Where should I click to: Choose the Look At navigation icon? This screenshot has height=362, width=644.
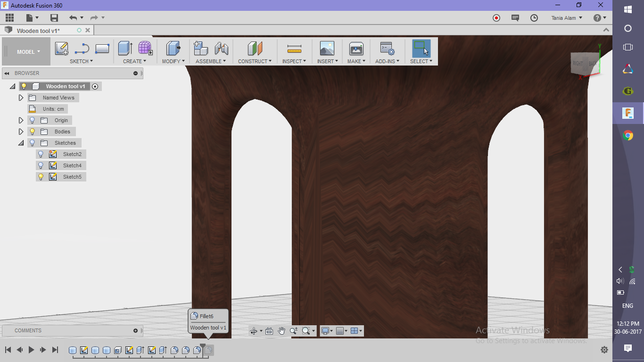coord(269,331)
